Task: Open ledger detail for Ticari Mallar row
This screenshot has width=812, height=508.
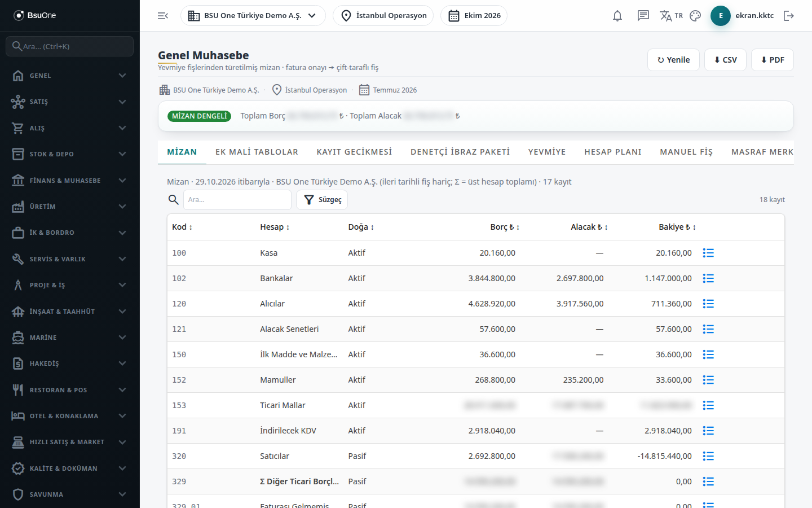Action: point(708,405)
